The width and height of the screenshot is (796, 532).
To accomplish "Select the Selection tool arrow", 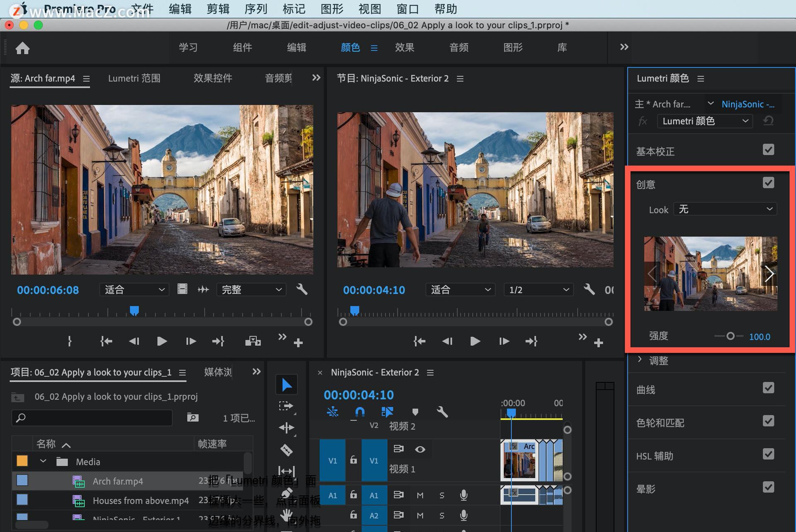I will [286, 385].
